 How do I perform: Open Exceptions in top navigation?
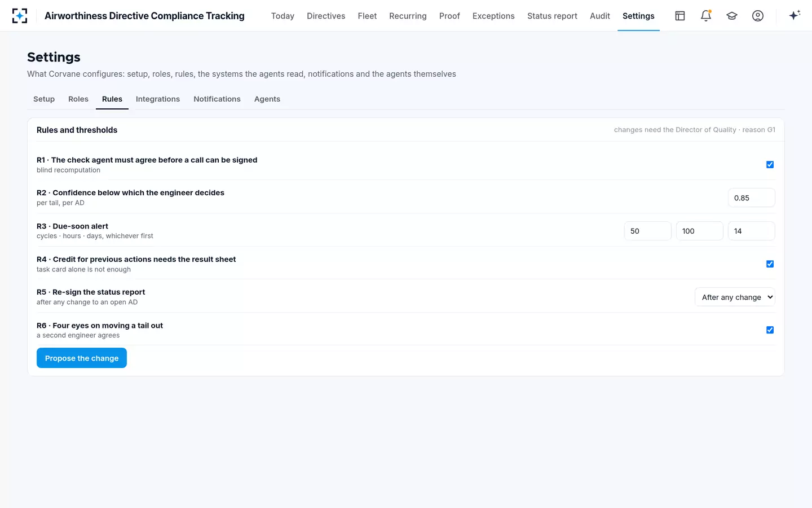pyautogui.click(x=493, y=16)
